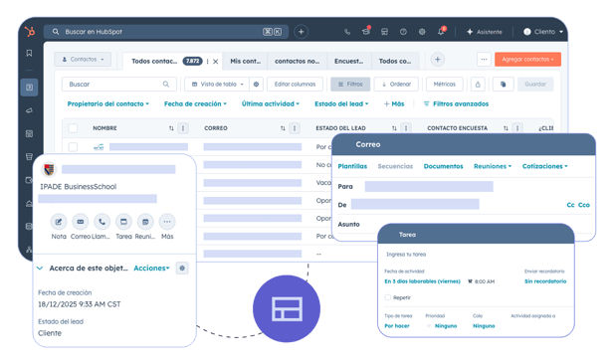Viewport: 613px width, 364px height.
Task: Open the Marketplace storefront icon
Action: tap(384, 32)
